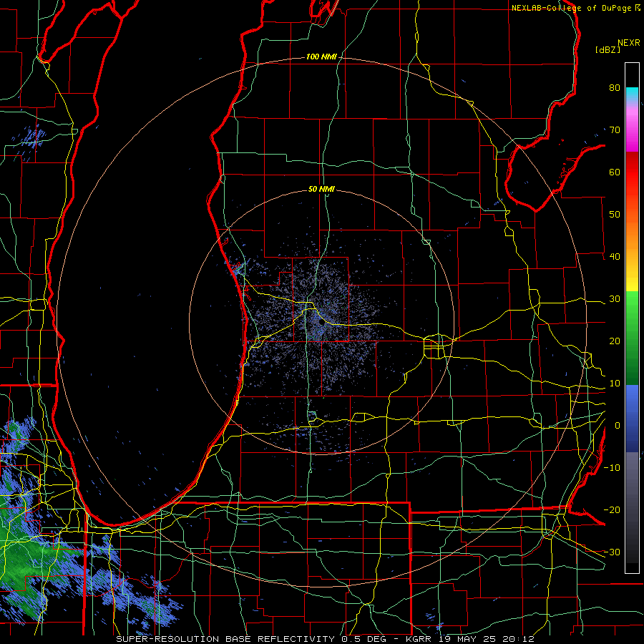644x644 pixels.
Task: Click the 40 tick label on dBZ scale
Action: 615,257
